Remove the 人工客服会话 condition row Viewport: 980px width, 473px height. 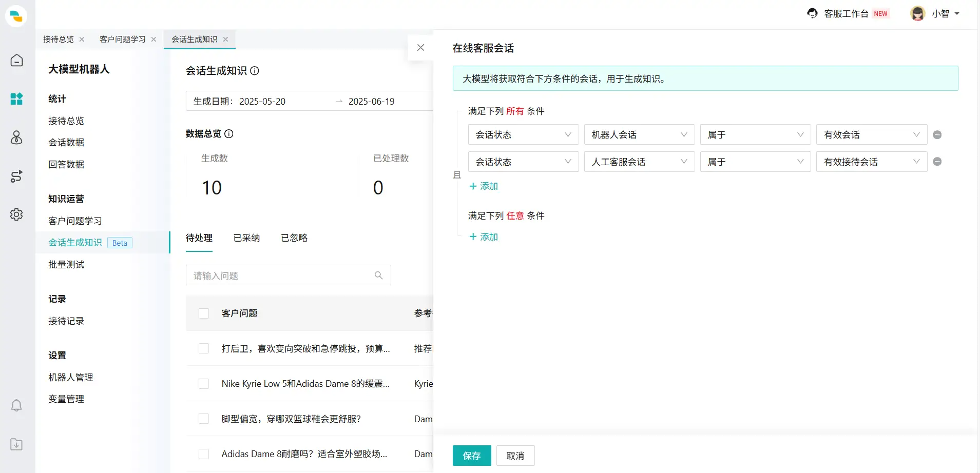[x=937, y=162]
